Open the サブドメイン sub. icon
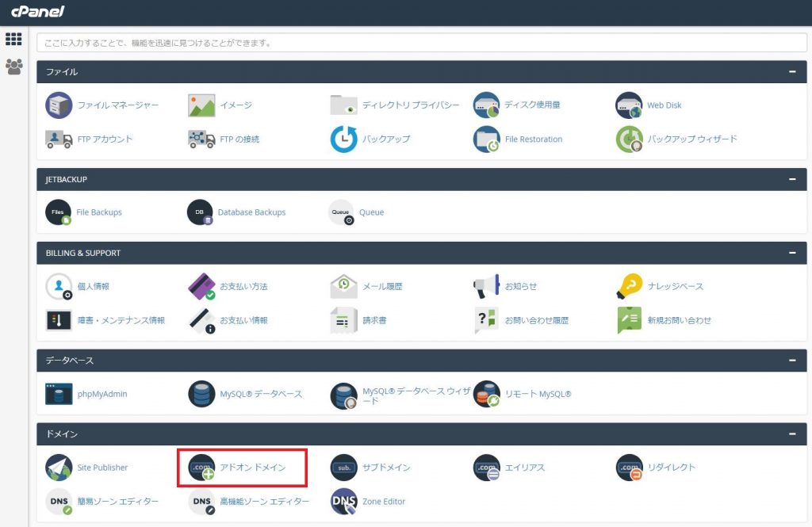 344,468
